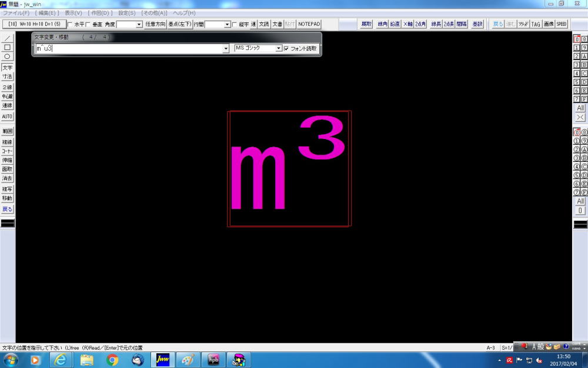Choose the 面取 chamfer tool

[x=7, y=169]
